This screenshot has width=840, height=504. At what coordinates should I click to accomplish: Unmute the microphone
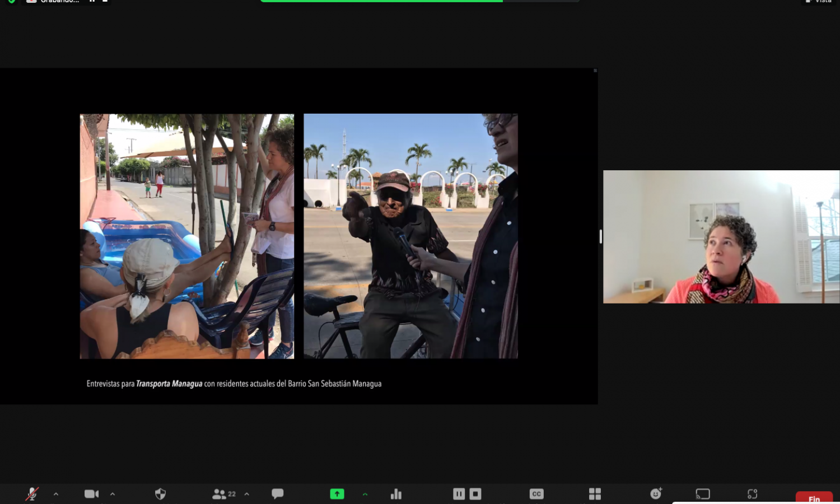point(32,493)
